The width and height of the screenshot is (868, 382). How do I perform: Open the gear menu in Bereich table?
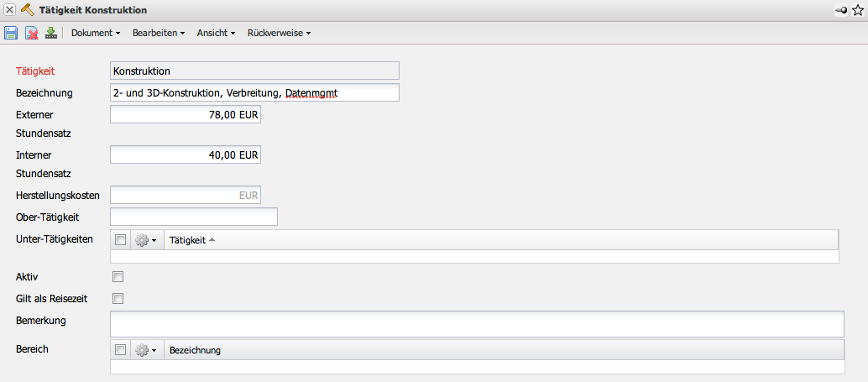coord(146,350)
